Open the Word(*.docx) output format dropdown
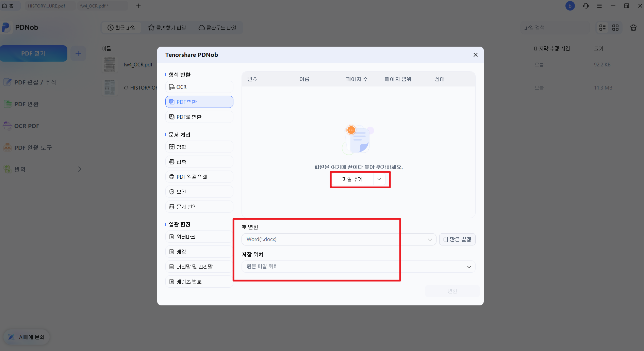The width and height of the screenshot is (644, 351). (x=339, y=239)
